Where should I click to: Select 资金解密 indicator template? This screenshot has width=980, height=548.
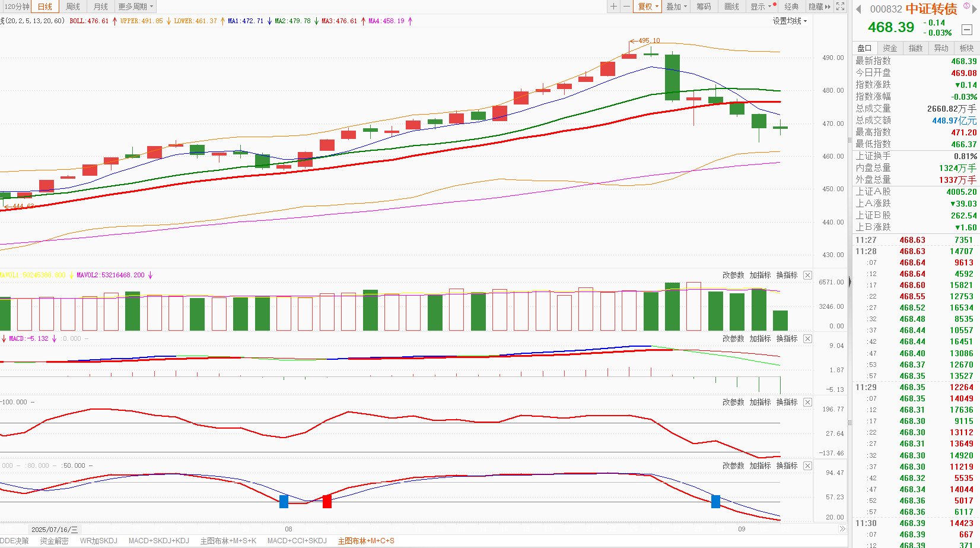54,541
